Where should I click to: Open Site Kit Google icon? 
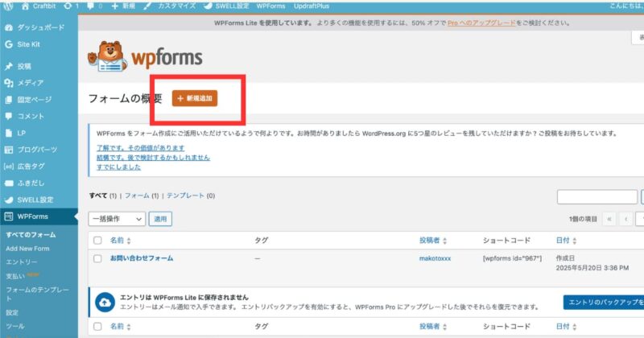[x=9, y=44]
